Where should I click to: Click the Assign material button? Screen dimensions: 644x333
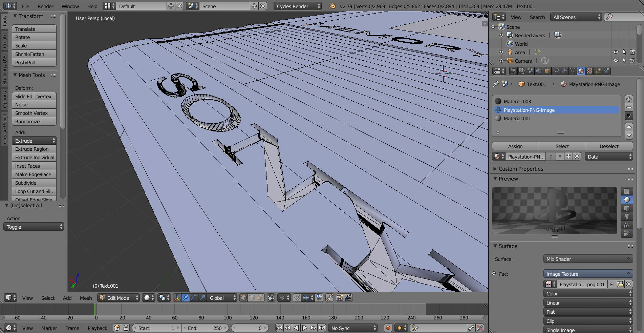coord(515,146)
